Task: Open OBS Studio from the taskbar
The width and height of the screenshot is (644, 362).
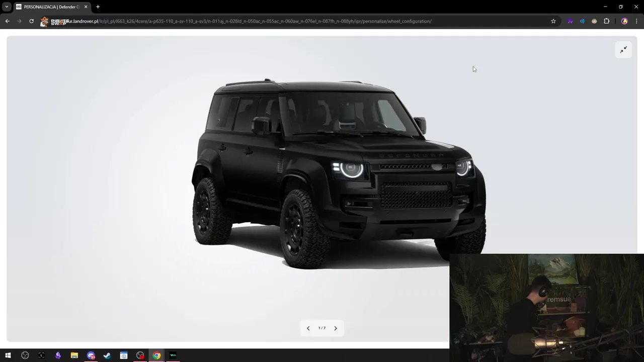Action: tap(25, 355)
